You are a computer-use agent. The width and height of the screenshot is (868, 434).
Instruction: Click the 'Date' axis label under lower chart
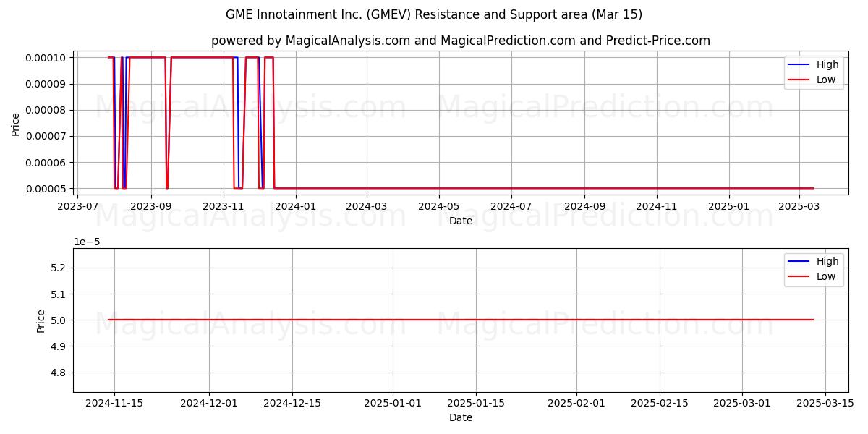click(x=461, y=417)
